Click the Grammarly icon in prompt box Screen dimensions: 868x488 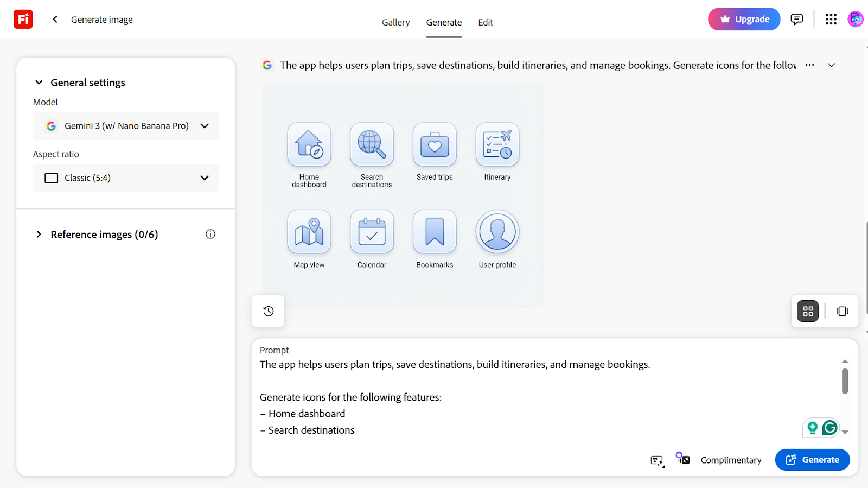pos(829,428)
